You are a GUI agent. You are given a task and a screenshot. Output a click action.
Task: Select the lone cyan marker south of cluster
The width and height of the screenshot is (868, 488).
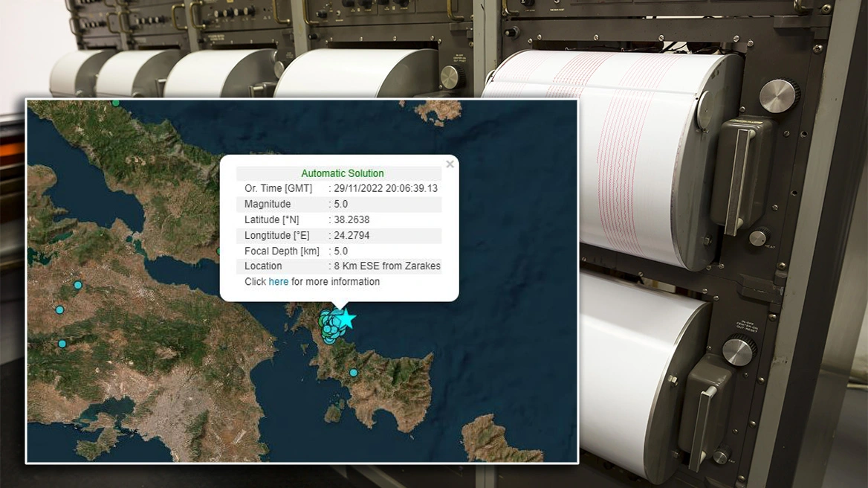(x=353, y=373)
